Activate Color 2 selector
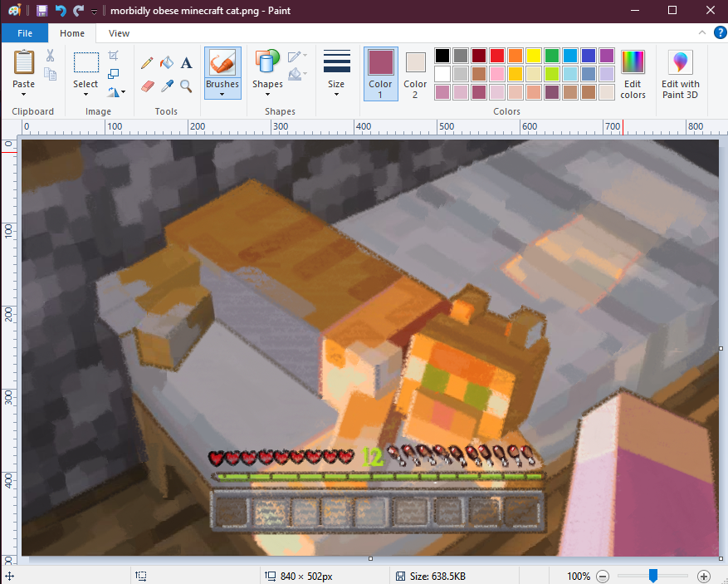728x584 pixels. coord(415,74)
